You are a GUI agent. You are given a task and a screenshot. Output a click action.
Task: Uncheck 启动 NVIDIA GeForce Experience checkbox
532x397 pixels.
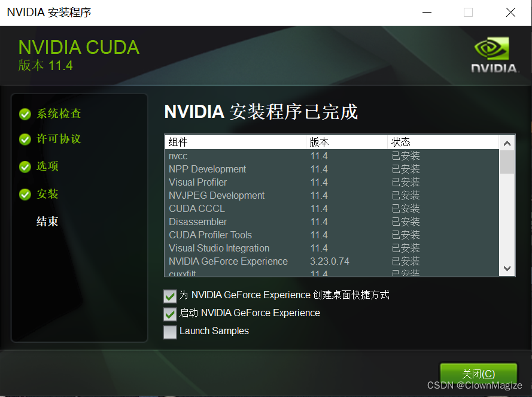click(169, 314)
